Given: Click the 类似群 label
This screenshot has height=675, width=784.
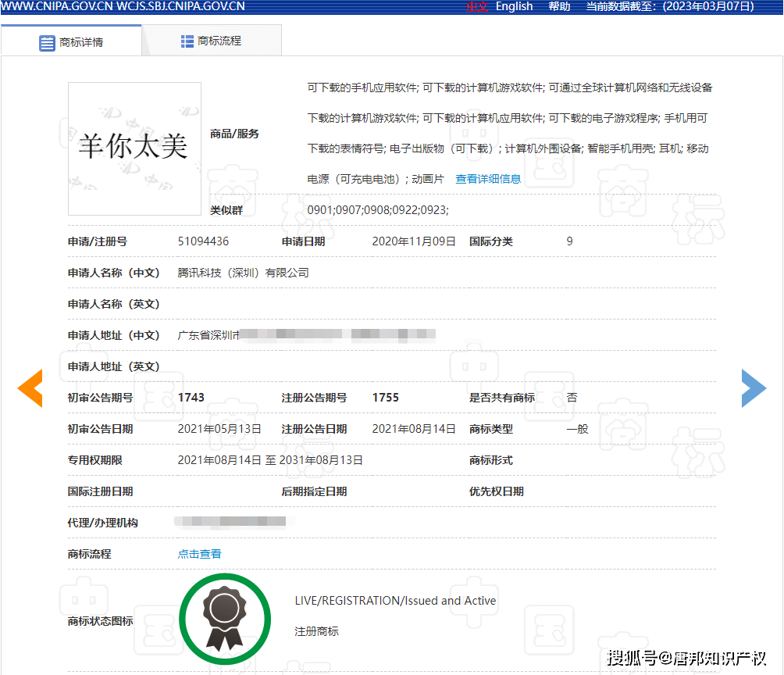Looking at the screenshot, I should point(226,210).
